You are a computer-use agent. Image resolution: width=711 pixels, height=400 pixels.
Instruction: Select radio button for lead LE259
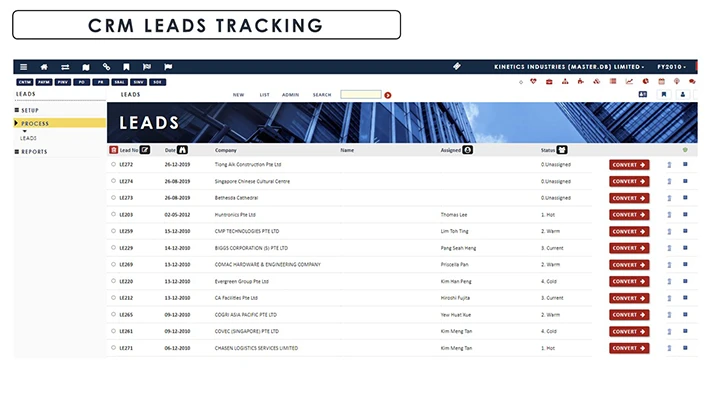click(x=113, y=231)
